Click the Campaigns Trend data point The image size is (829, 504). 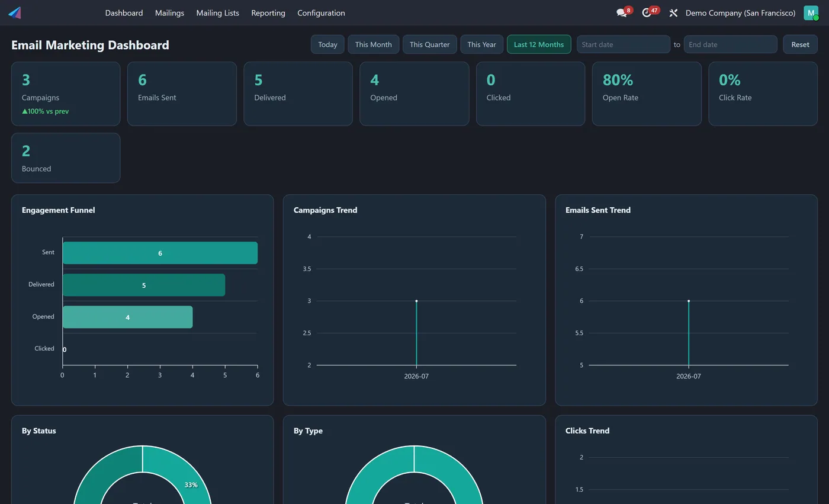coord(416,301)
